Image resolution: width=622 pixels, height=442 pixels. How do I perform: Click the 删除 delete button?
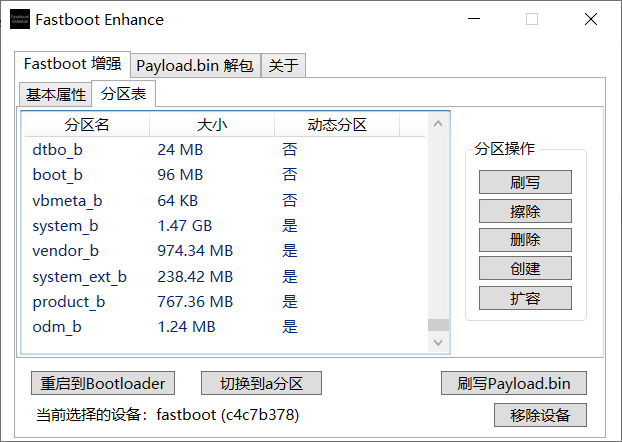click(x=525, y=240)
